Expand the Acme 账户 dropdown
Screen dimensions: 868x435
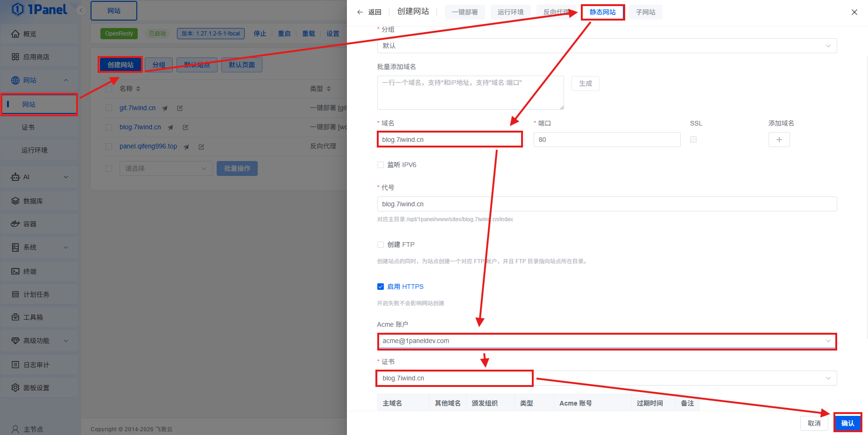coord(607,341)
